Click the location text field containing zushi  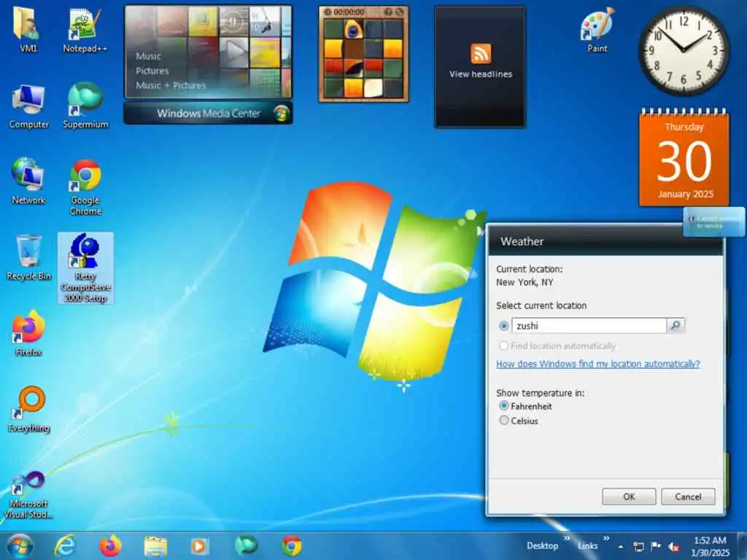coord(589,326)
